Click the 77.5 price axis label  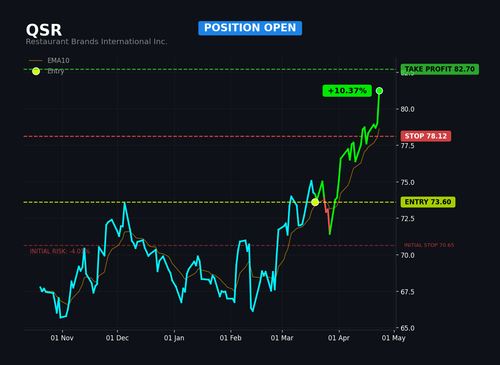407,146
